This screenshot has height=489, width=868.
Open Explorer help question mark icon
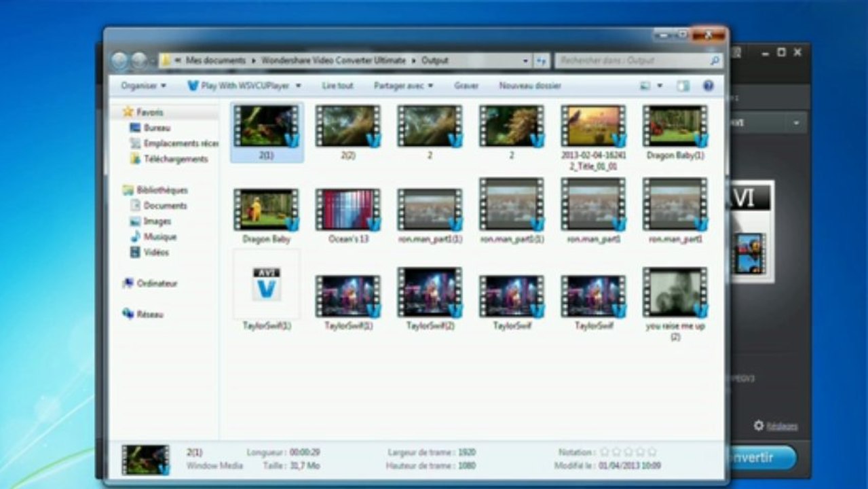tap(708, 86)
